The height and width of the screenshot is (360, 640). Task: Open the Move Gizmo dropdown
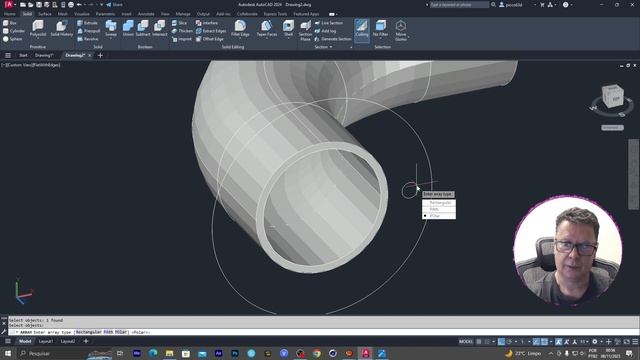401,30
